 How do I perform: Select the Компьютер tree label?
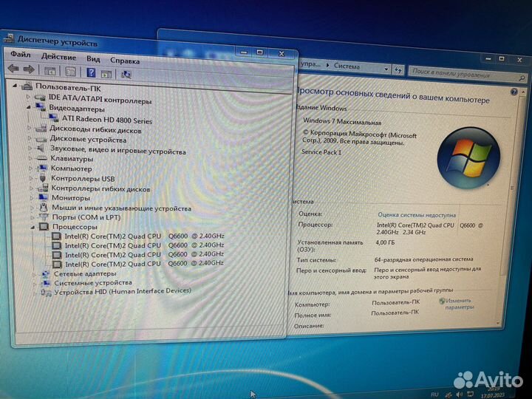tap(71, 168)
